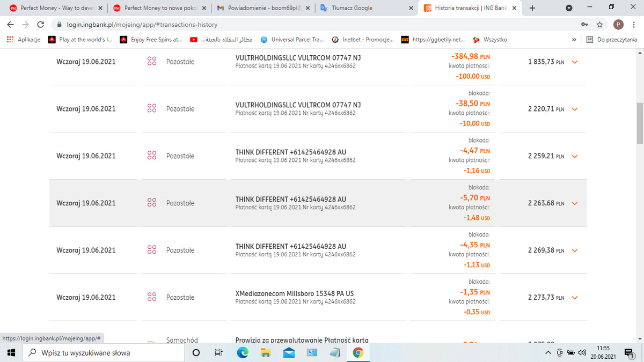The width and height of the screenshot is (644, 362).
Task: Launch the Mail app in the taskbar
Action: pyautogui.click(x=289, y=352)
